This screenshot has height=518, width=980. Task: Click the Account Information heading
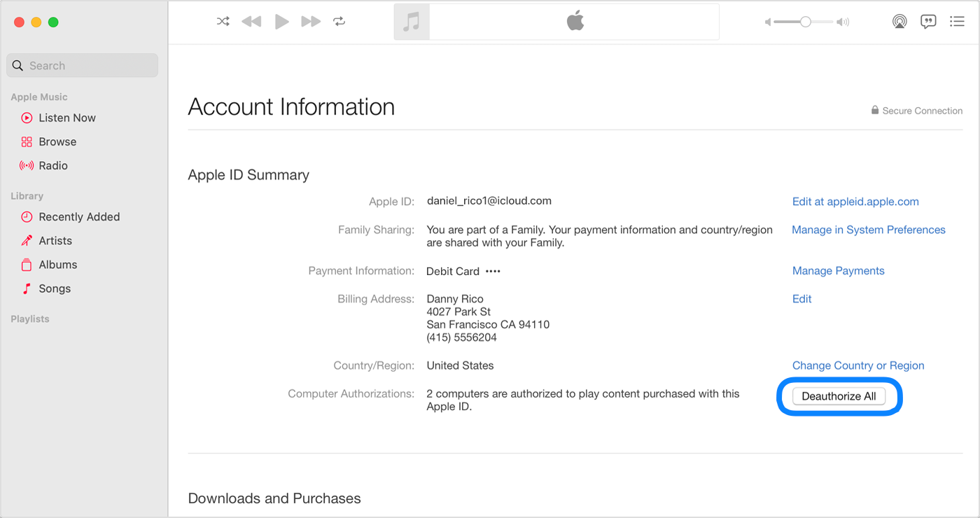tap(291, 107)
